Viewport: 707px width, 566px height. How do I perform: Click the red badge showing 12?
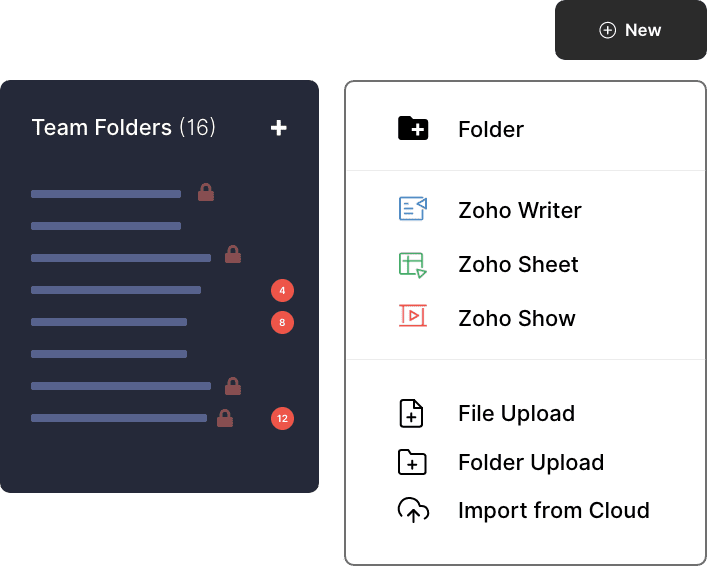(282, 419)
